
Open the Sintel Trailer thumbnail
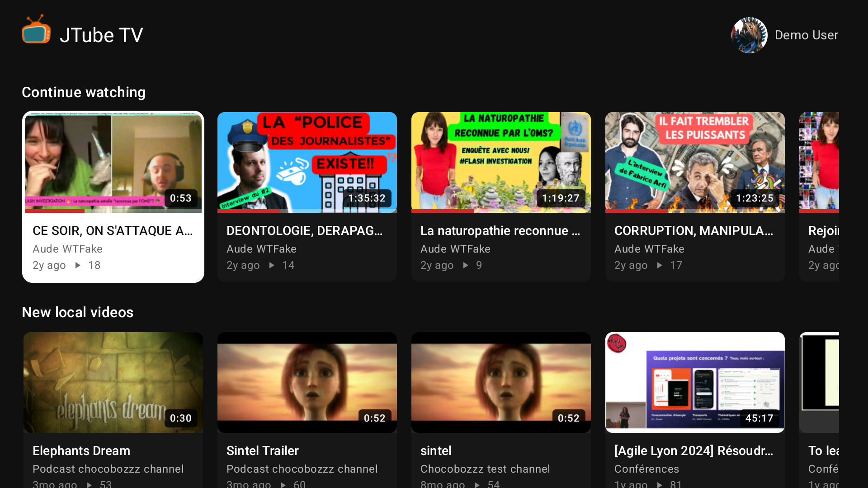point(307,382)
